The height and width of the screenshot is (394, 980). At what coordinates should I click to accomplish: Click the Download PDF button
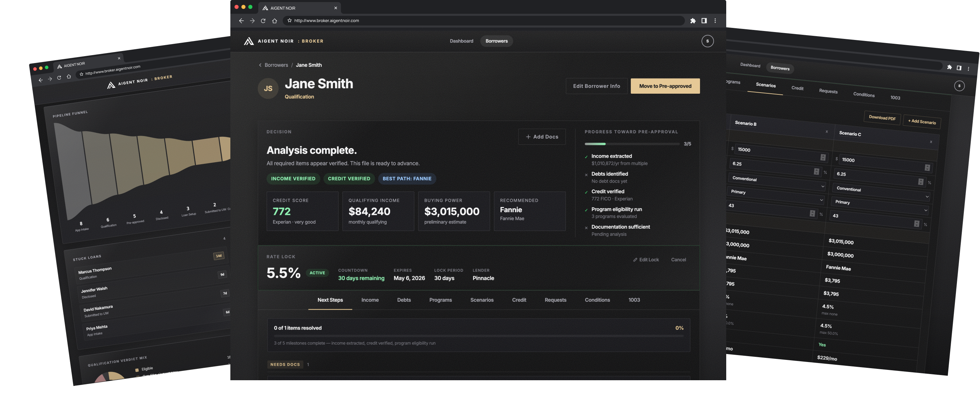882,118
